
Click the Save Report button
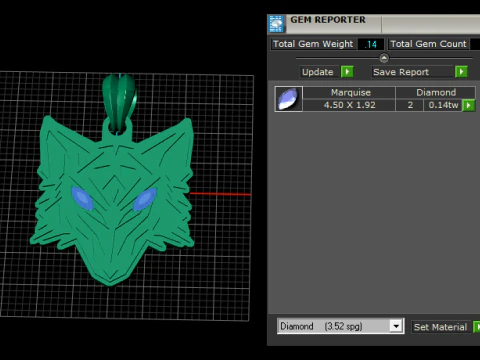(413, 72)
